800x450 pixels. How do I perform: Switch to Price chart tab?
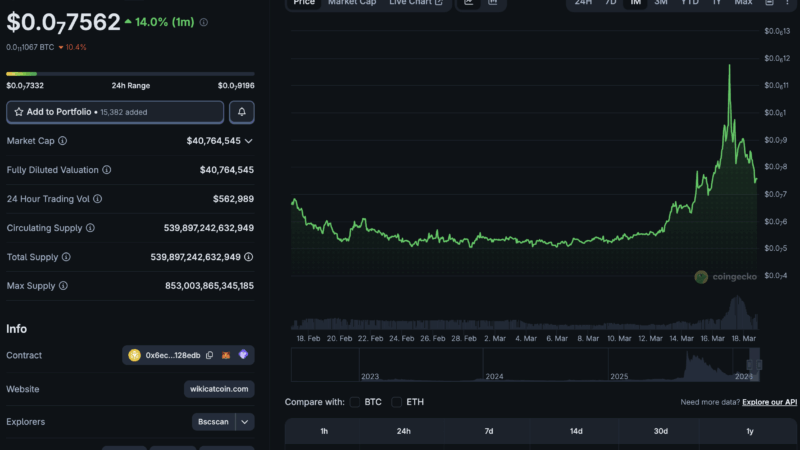coord(304,3)
